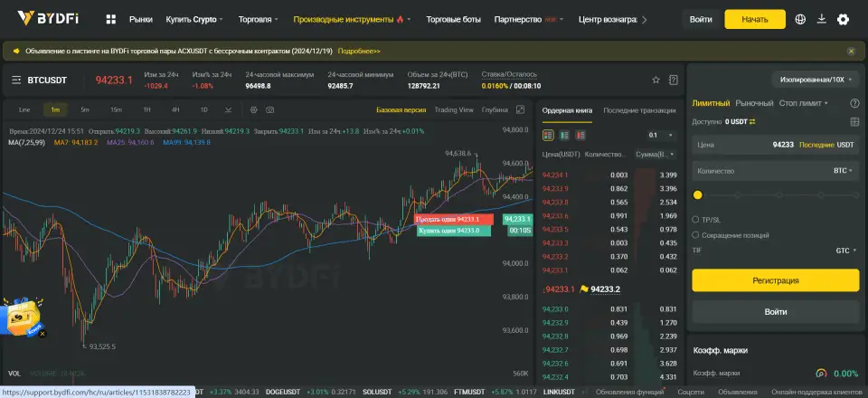The width and height of the screenshot is (868, 398).
Task: Click the transfer arrows next to 0 USDT
Action: coord(752,122)
